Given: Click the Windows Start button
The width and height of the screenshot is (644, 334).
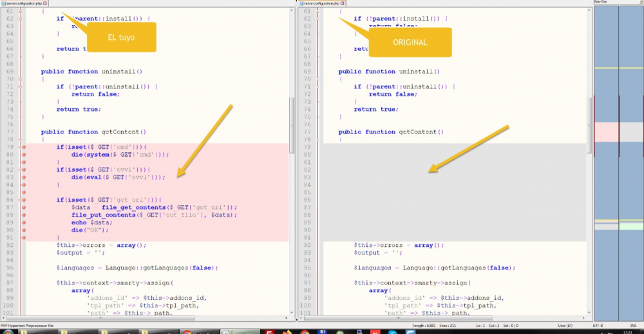Looking at the screenshot, I should (x=8, y=332).
